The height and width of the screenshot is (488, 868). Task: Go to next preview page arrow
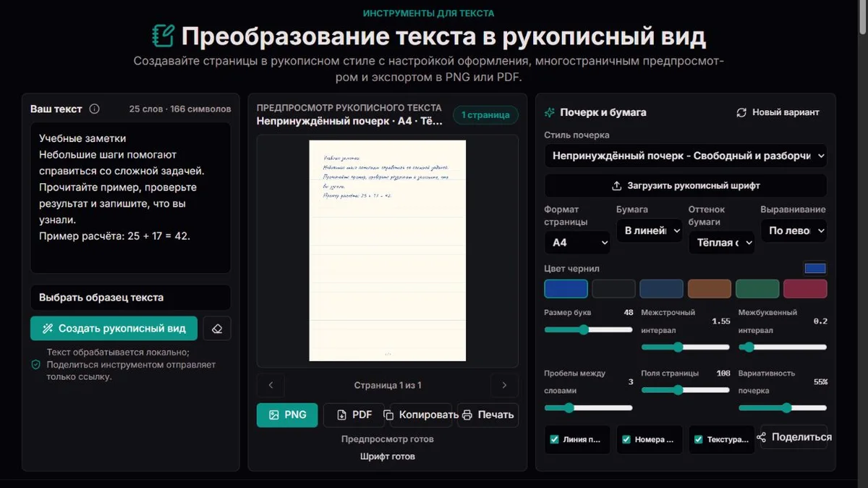click(504, 385)
